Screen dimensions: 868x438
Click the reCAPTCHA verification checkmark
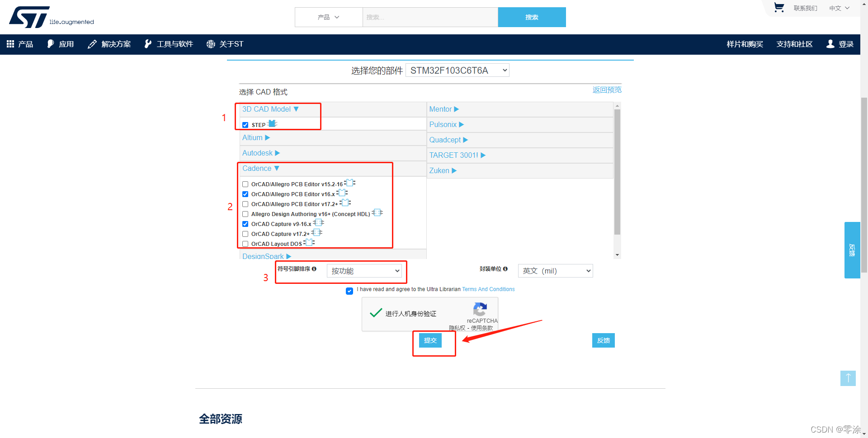point(376,313)
